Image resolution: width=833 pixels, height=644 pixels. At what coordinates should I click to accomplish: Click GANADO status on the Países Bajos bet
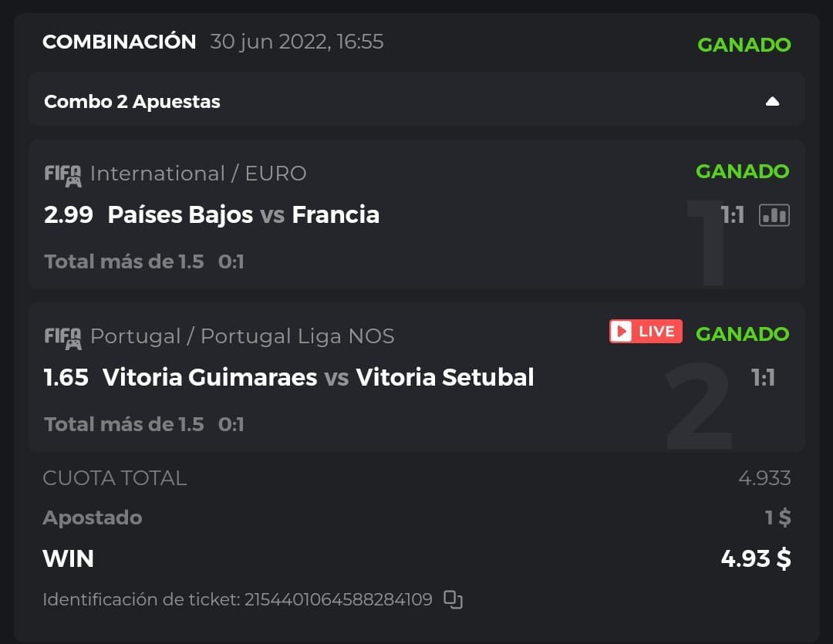742,171
